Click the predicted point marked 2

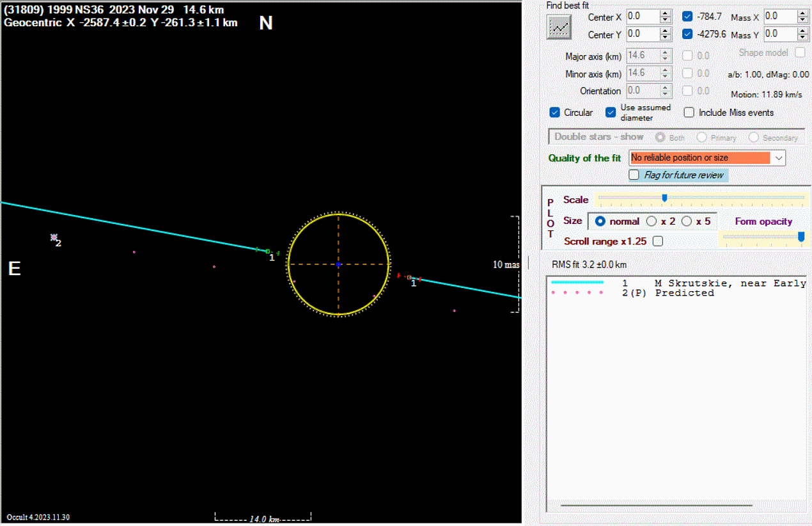(x=54, y=237)
